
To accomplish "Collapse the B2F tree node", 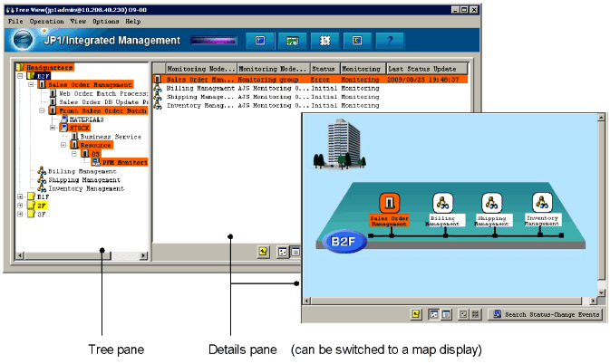I will [20, 77].
